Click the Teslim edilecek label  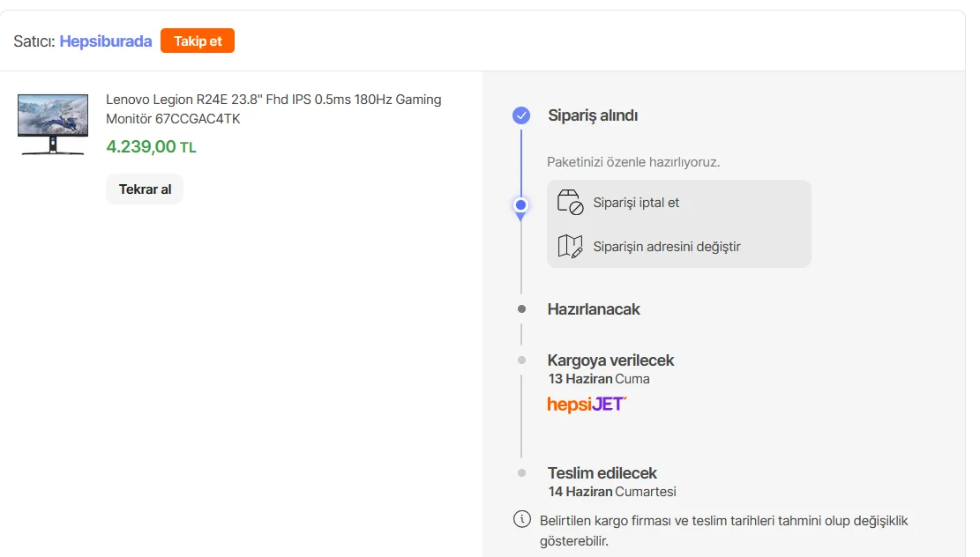click(602, 473)
